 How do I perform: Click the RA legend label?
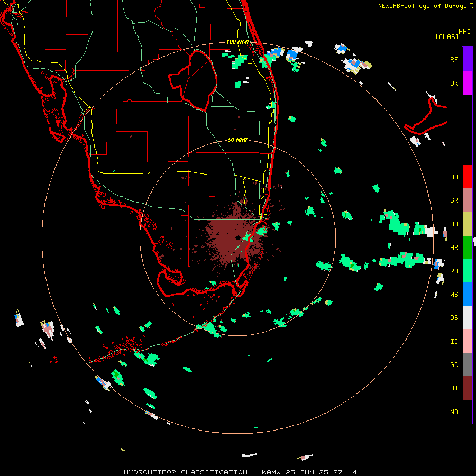click(454, 271)
